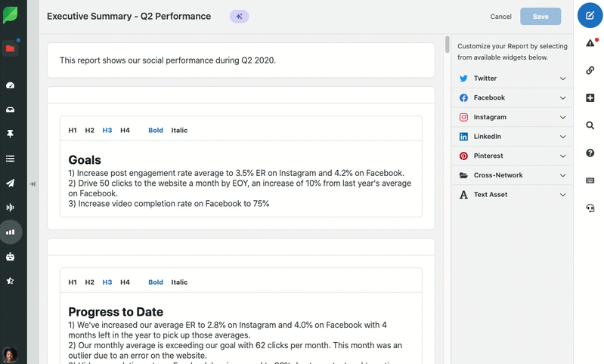Viewport: 604px width, 364px height.
Task: Toggle Italic in the Progress to Date editor
Action: point(179,282)
